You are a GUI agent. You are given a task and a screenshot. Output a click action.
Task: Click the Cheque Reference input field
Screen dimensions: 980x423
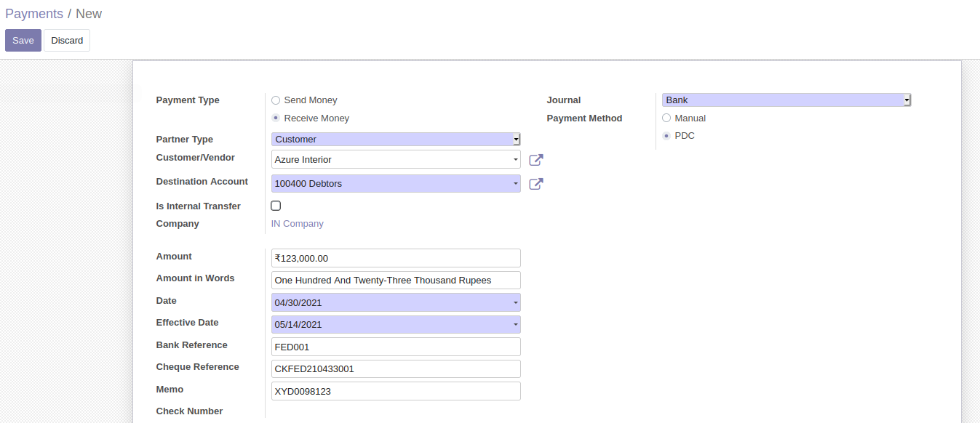click(x=396, y=368)
